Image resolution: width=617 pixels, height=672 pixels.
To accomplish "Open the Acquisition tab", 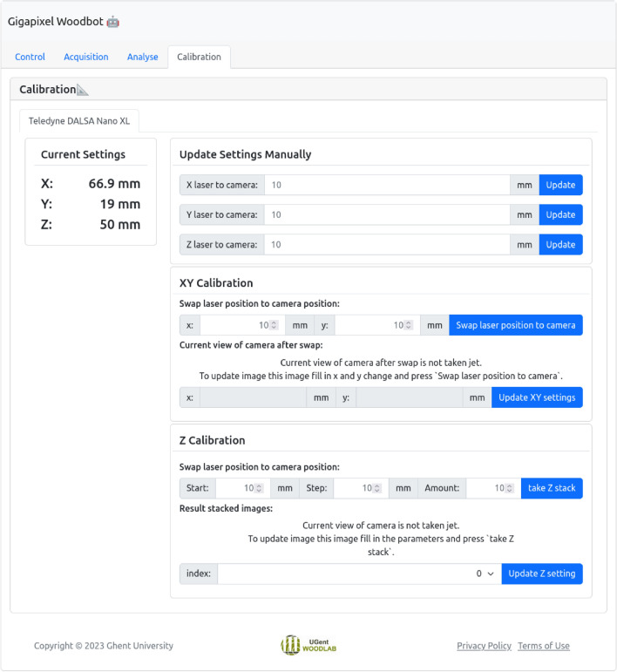I will click(85, 57).
